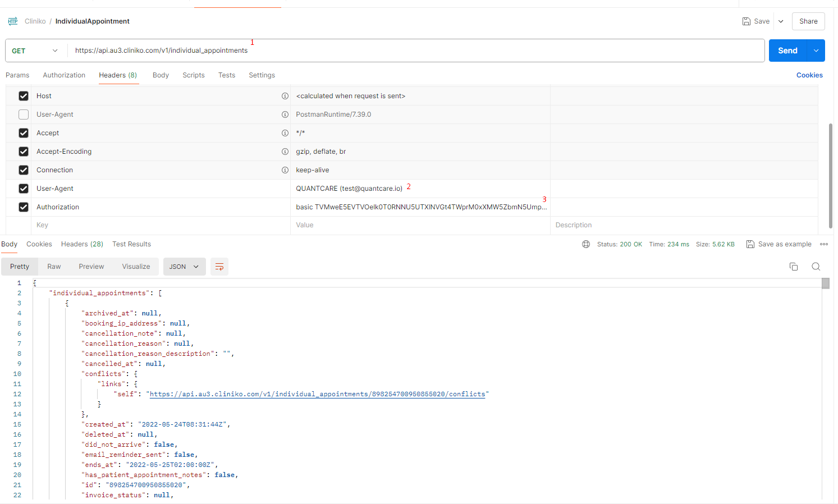
Task: Click the Share button
Action: tap(808, 21)
